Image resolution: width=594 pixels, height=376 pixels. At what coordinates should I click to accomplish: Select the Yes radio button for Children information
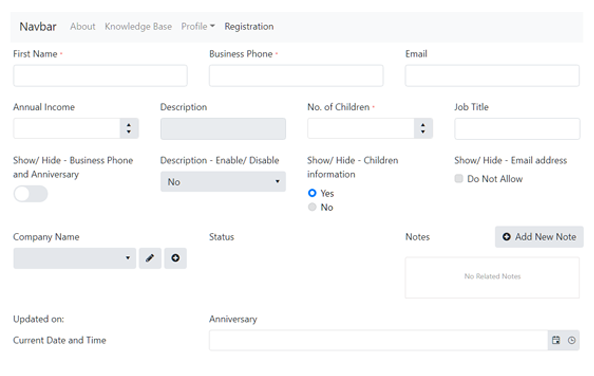tap(312, 193)
